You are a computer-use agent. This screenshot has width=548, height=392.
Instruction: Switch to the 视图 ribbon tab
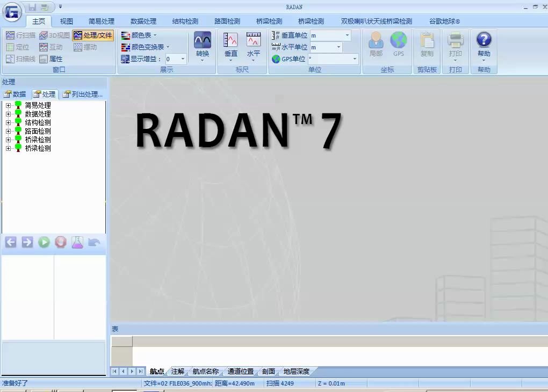pos(66,21)
